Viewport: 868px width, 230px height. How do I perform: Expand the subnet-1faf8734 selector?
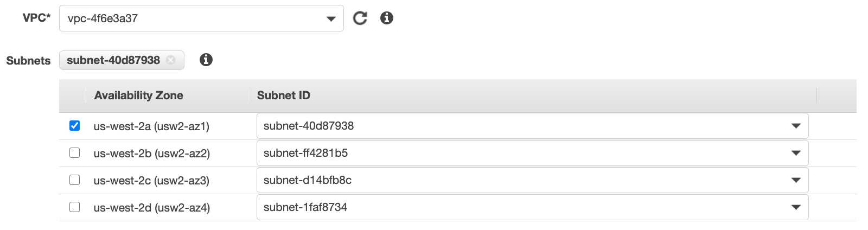(532, 207)
